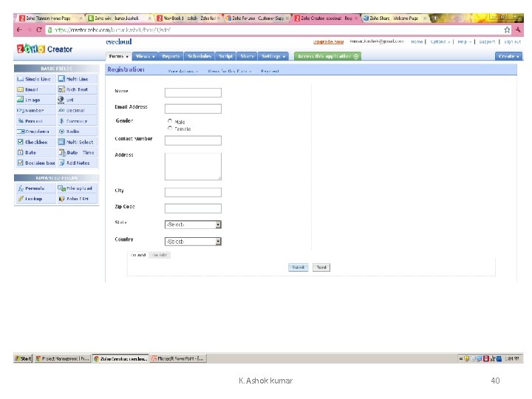Insert a Decision box field
This screenshot has width=532, height=399.
35,163
